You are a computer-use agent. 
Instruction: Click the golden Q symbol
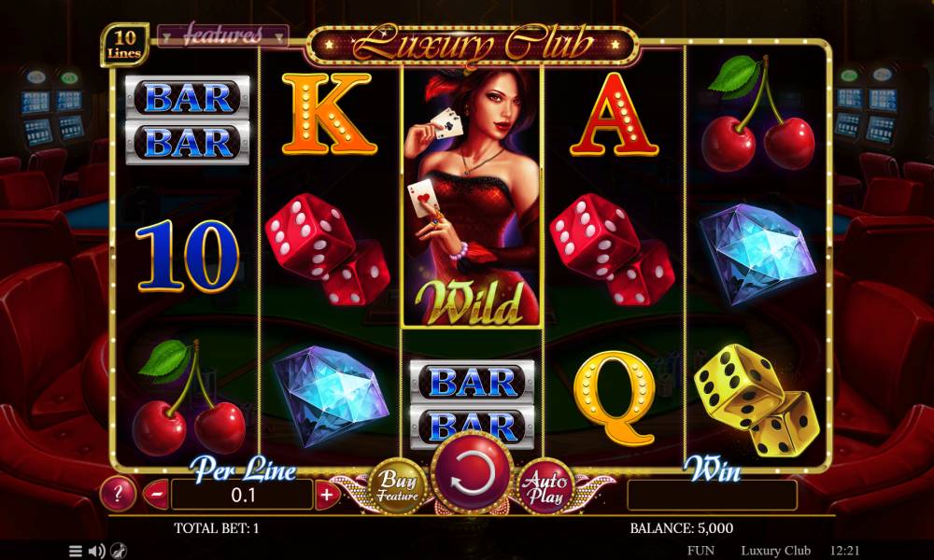coord(615,398)
